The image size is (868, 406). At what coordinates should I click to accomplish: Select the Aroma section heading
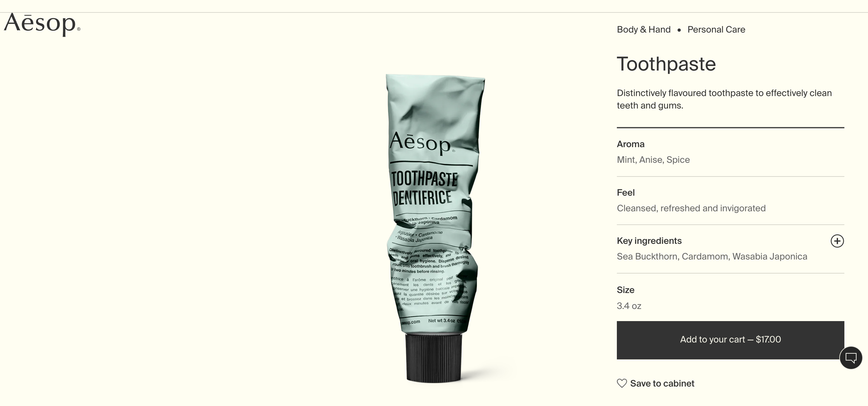[x=631, y=144]
